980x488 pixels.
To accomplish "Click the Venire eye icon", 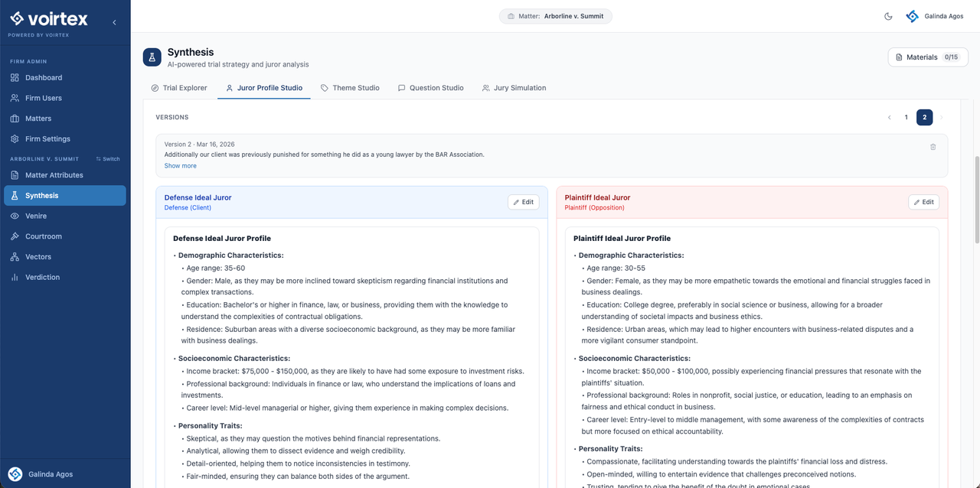I will (x=15, y=216).
